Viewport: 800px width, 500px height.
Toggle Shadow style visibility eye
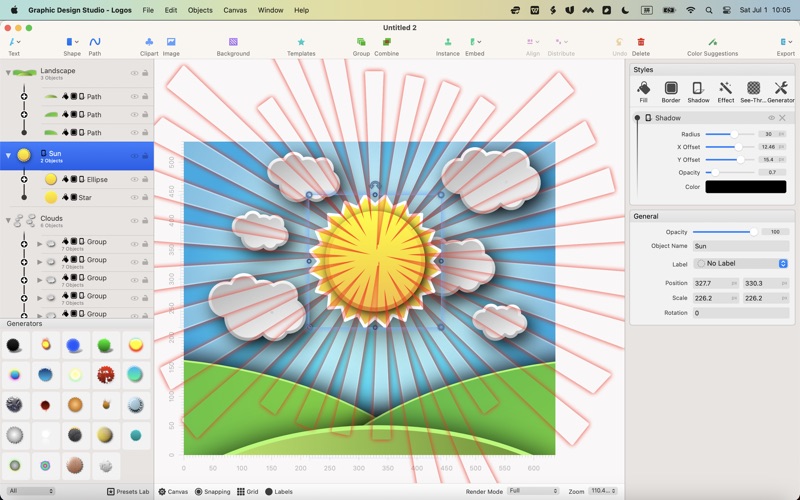771,118
